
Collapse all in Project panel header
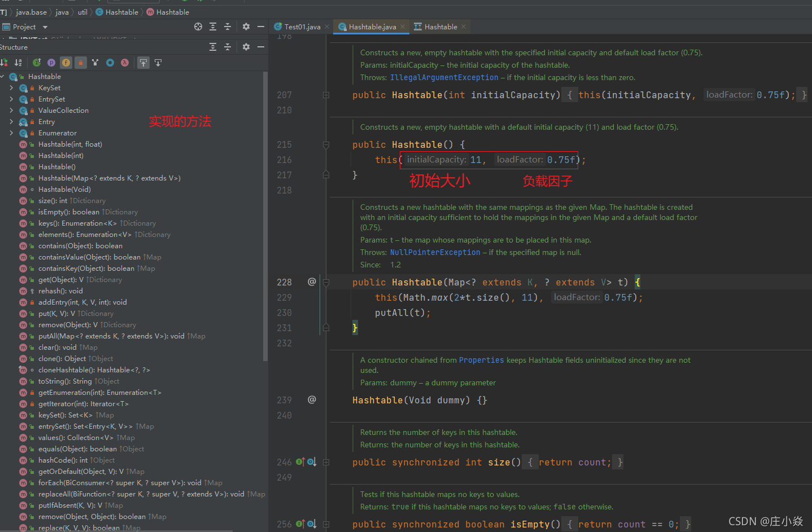pyautogui.click(x=228, y=27)
